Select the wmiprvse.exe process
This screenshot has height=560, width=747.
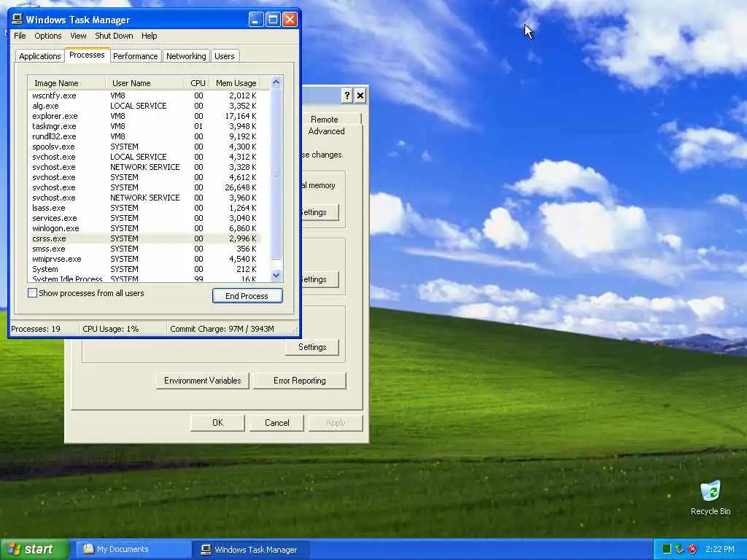point(144,259)
